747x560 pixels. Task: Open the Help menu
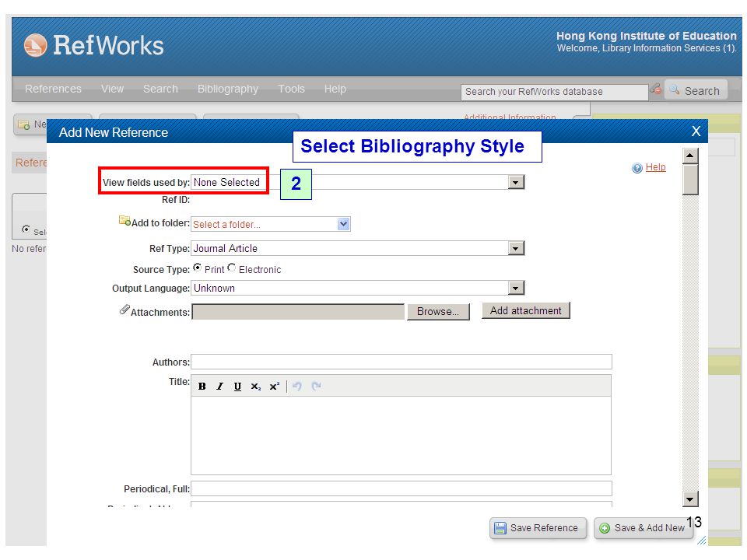(335, 89)
